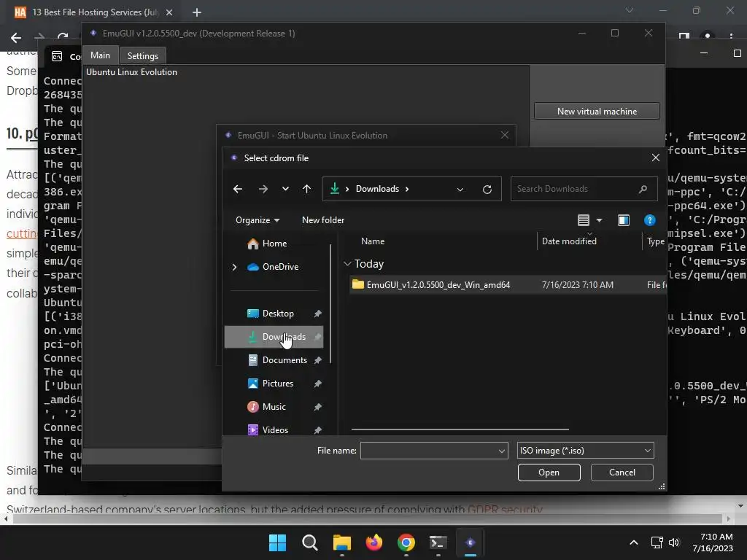Close the Select cdrom file dialog

tap(656, 157)
